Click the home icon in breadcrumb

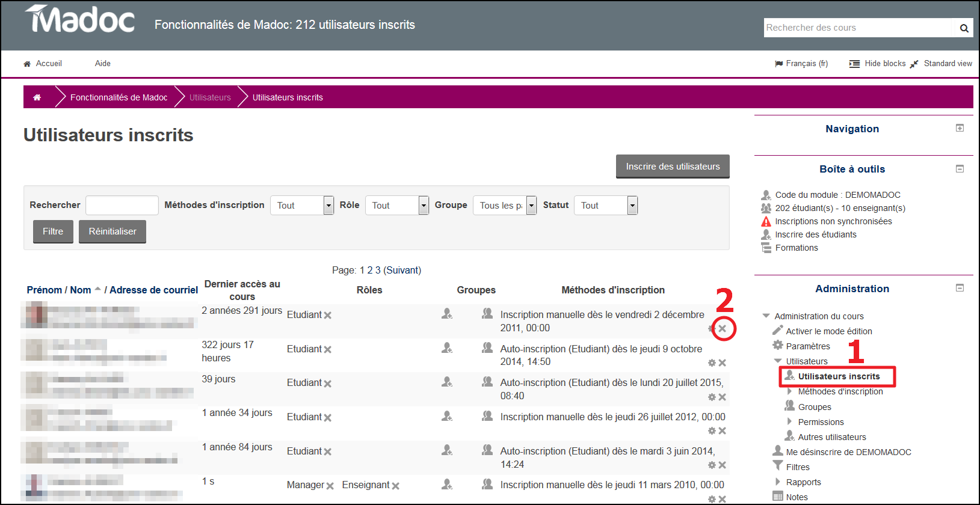click(x=37, y=97)
